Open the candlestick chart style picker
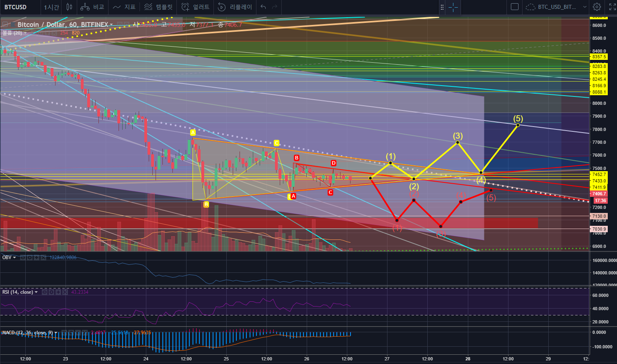This screenshot has height=364, width=617. pyautogui.click(x=69, y=7)
